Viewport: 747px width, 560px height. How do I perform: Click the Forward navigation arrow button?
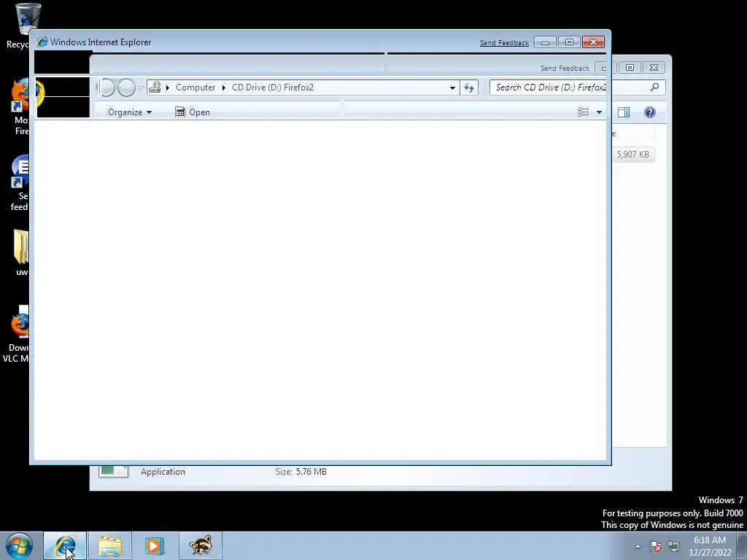tap(126, 87)
